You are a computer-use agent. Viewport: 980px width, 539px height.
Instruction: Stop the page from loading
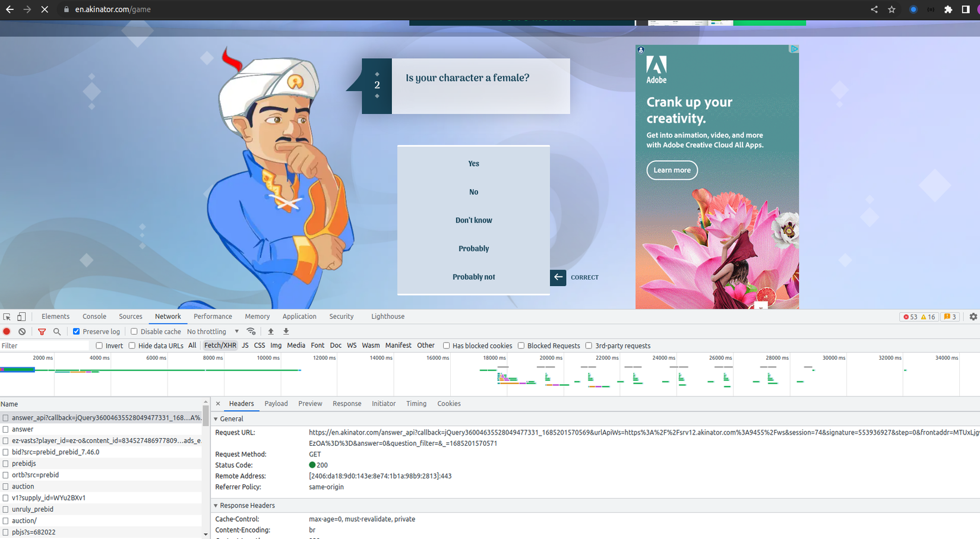pos(45,9)
